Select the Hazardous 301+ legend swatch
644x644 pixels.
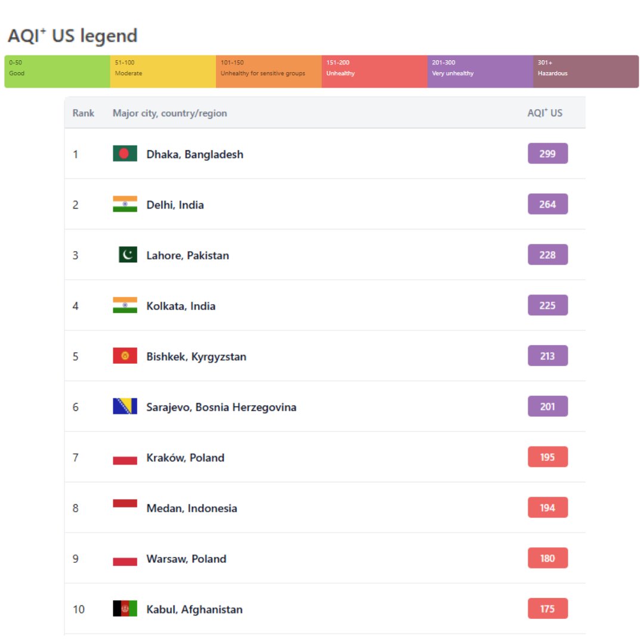pos(586,72)
